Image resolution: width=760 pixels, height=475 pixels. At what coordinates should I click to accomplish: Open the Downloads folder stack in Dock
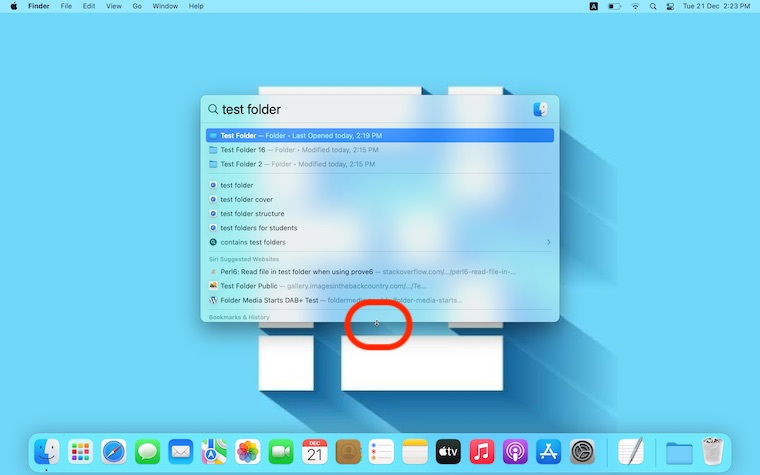click(679, 453)
